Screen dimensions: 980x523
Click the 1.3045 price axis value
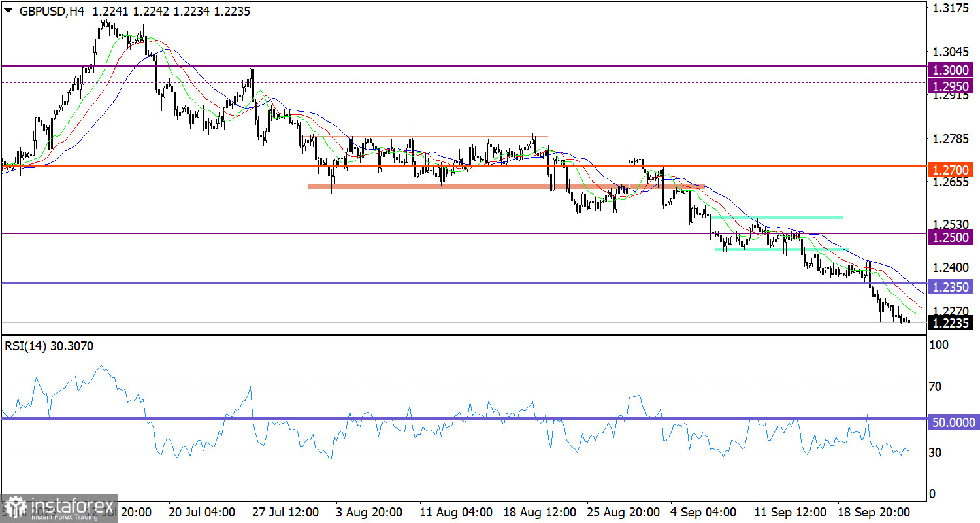(951, 52)
